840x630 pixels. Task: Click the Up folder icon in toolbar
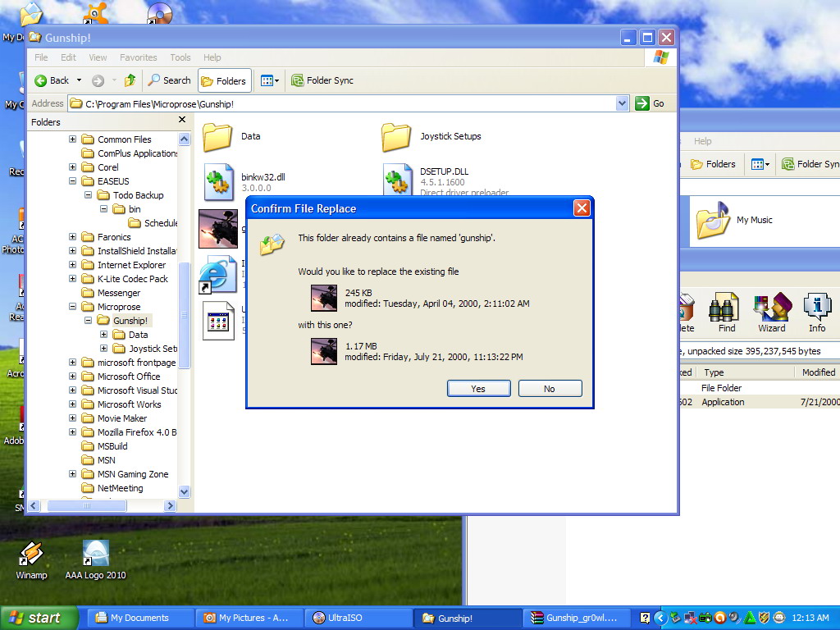(130, 80)
